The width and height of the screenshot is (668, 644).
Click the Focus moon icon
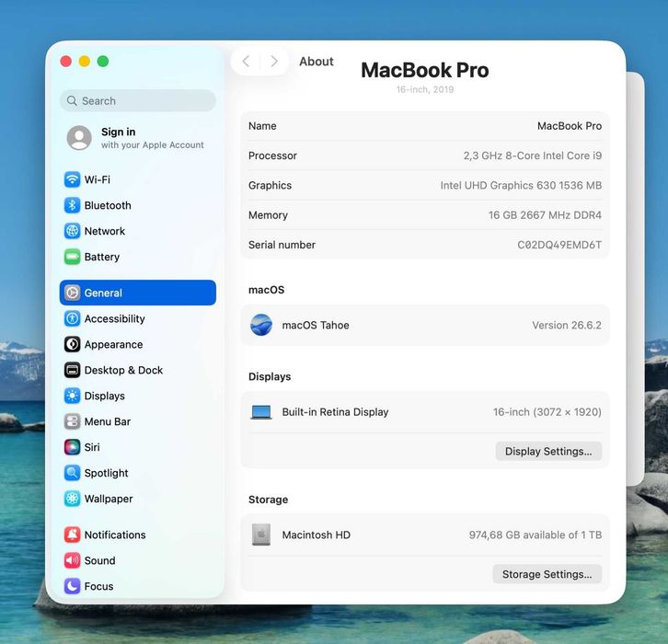(72, 586)
